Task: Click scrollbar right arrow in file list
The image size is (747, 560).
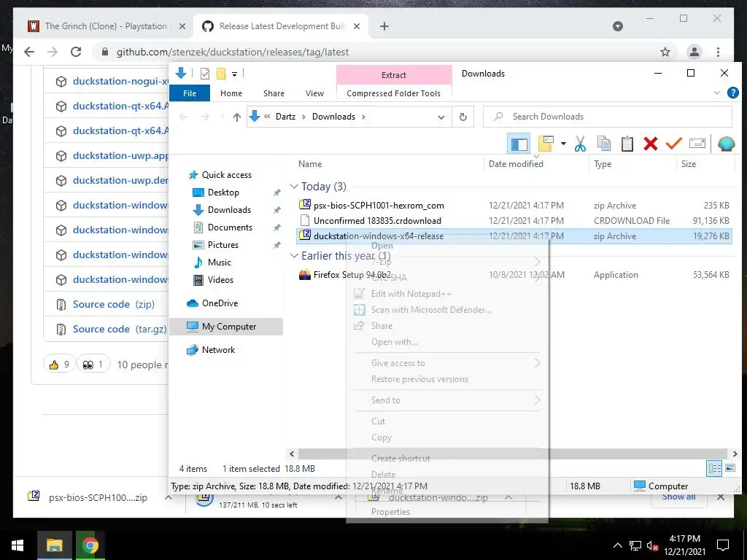Action: tap(735, 454)
